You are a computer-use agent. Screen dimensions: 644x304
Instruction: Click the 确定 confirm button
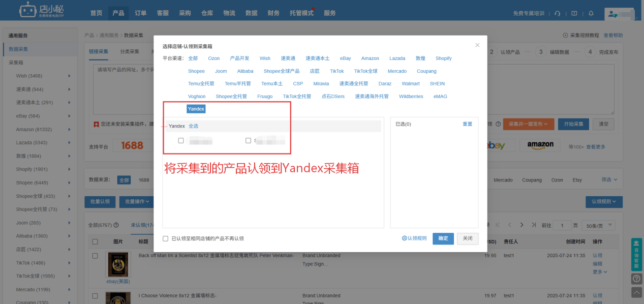coord(443,238)
